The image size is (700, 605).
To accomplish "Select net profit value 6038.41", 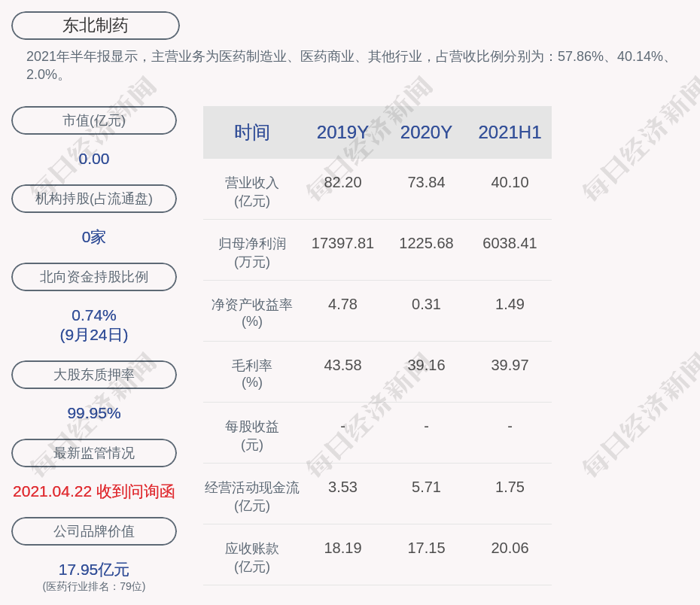I will click(x=510, y=243).
